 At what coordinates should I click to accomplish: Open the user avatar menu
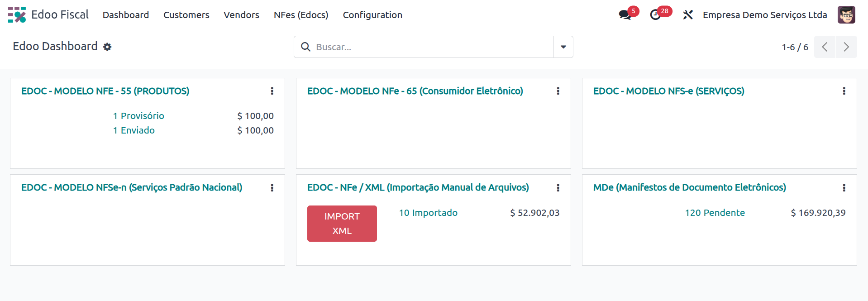tap(846, 15)
